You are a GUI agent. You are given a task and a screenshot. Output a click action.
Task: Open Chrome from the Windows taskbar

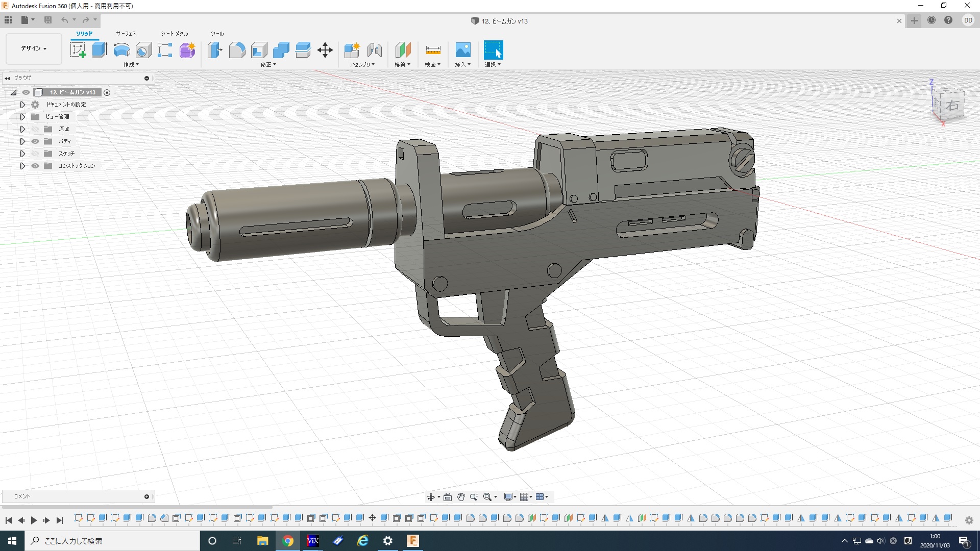[288, 541]
